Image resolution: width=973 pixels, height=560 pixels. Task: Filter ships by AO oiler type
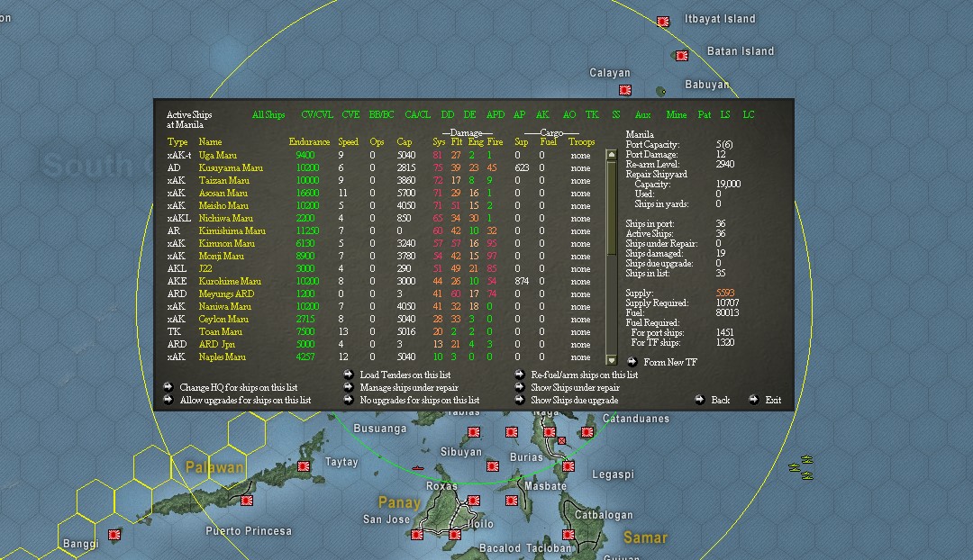coord(569,114)
